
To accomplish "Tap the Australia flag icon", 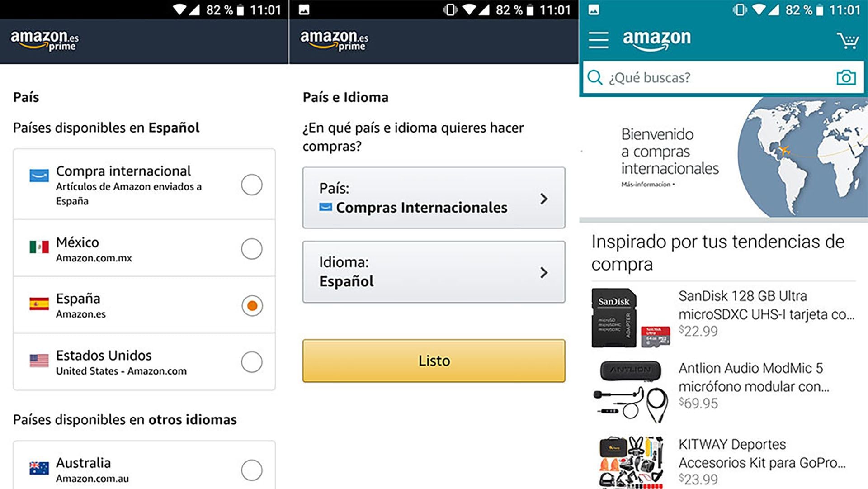I will click(x=39, y=468).
